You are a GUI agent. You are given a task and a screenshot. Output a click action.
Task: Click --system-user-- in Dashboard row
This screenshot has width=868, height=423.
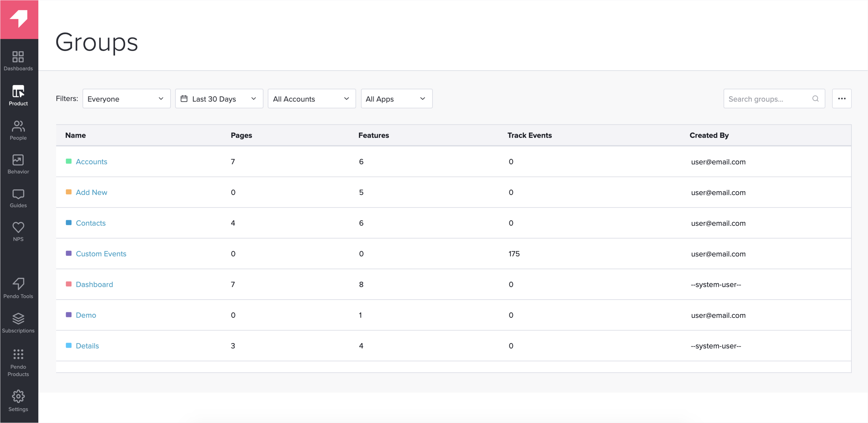click(x=716, y=284)
